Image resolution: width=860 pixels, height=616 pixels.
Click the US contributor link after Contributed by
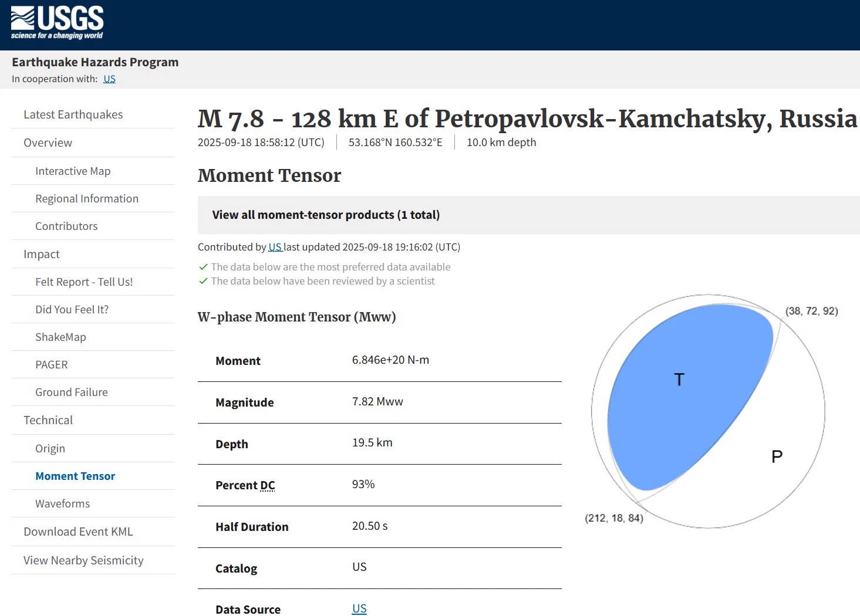pos(275,247)
